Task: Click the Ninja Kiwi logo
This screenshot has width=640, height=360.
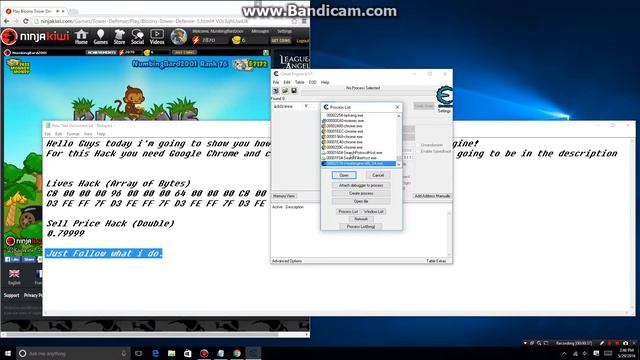Action: [x=36, y=37]
